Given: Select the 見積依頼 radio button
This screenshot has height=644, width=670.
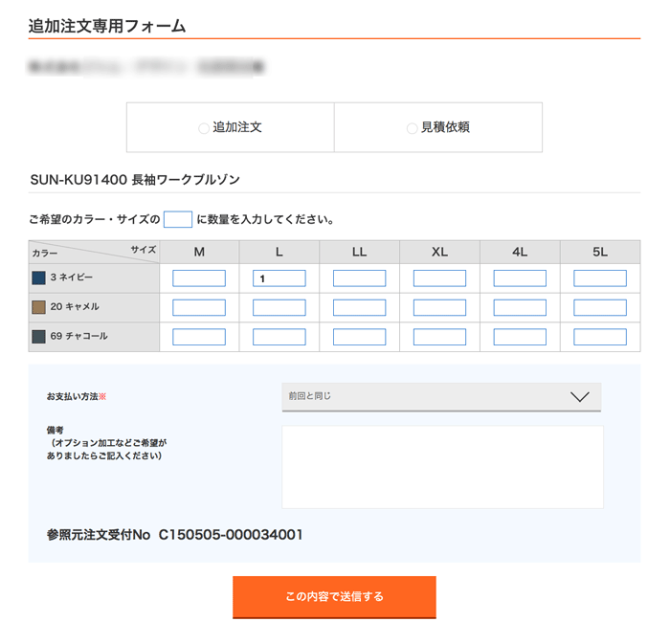Looking at the screenshot, I should 412,128.
